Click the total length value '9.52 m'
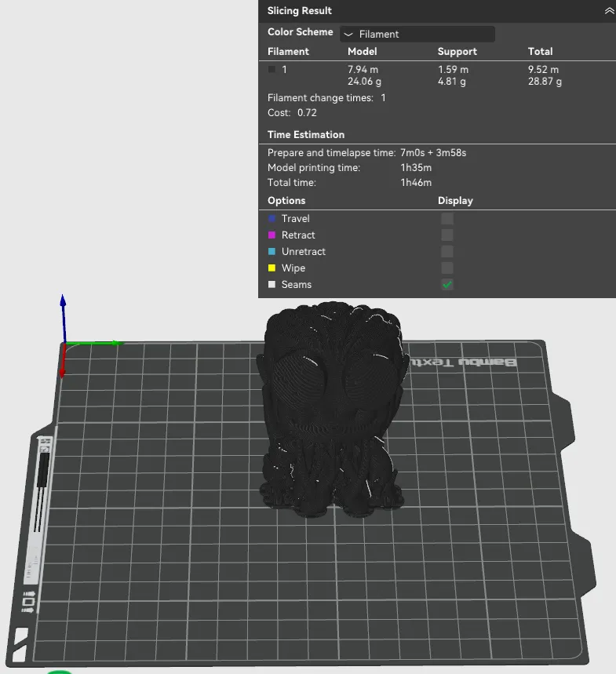Viewport: 616px width, 674px height. 543,69
